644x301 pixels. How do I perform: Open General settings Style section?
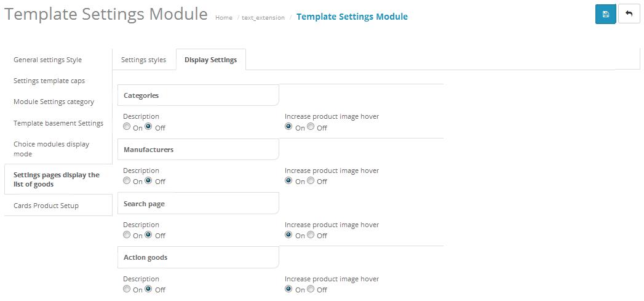(x=47, y=60)
